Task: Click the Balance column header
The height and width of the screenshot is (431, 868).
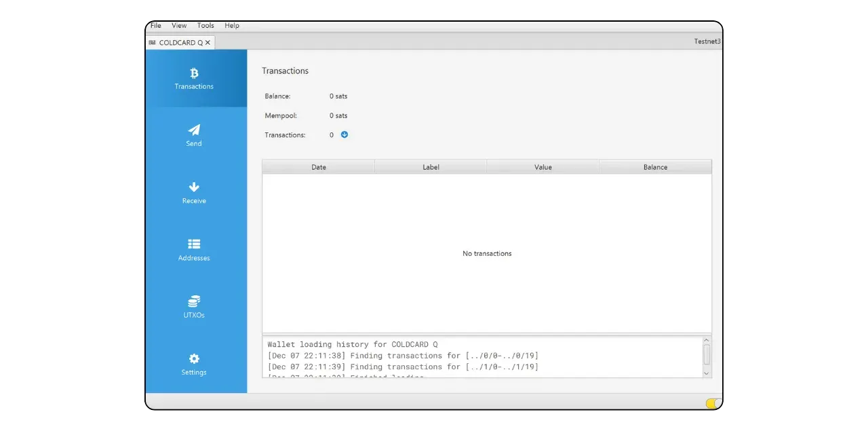Action: [655, 167]
